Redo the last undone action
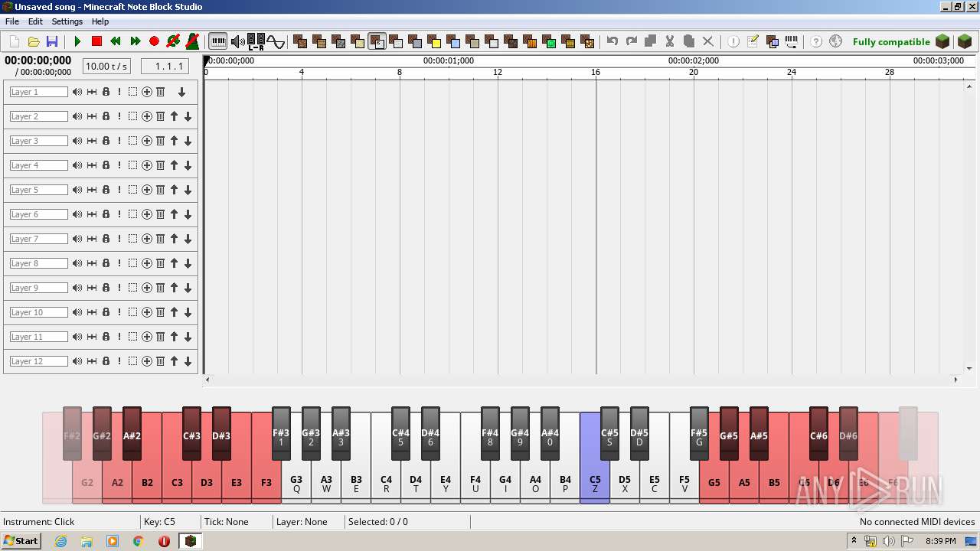 pos(632,41)
